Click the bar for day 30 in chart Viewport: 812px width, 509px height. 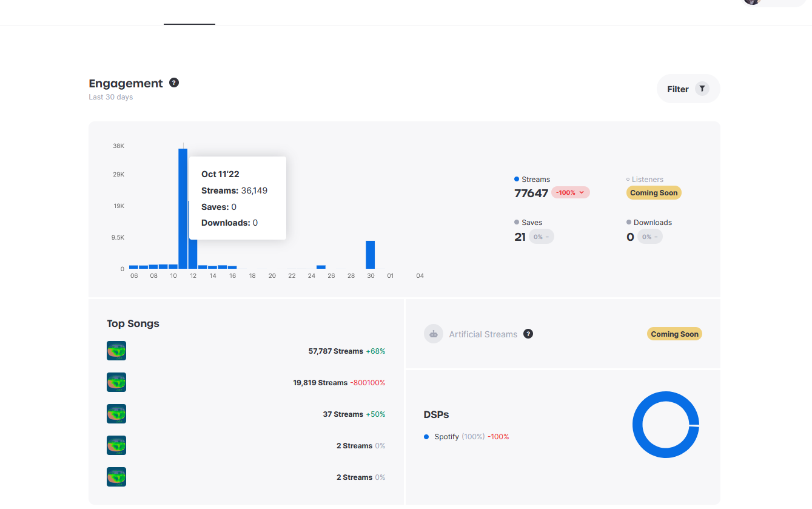pos(370,255)
